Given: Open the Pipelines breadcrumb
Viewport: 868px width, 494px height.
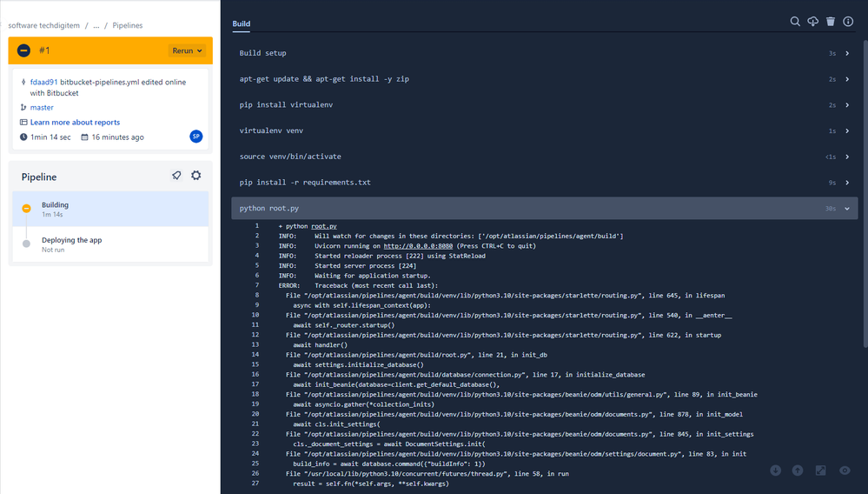Looking at the screenshot, I should pyautogui.click(x=128, y=25).
